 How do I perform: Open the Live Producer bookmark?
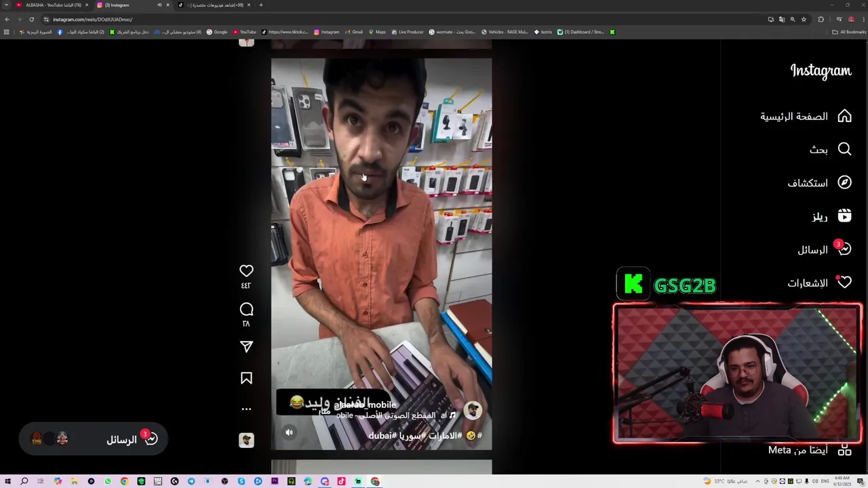tap(407, 32)
